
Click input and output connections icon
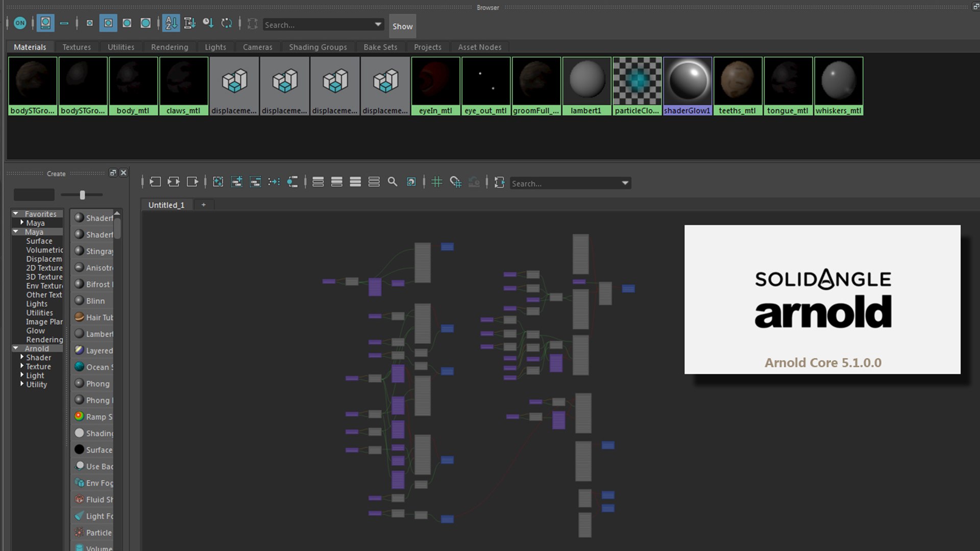tap(174, 182)
